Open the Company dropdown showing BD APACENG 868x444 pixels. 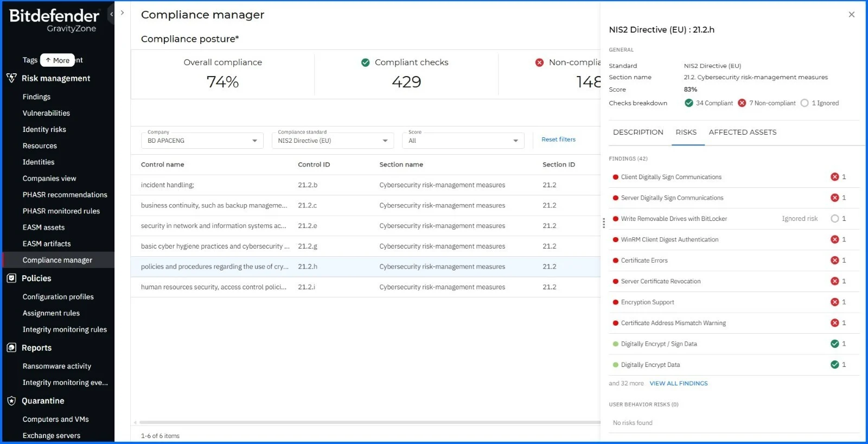202,141
